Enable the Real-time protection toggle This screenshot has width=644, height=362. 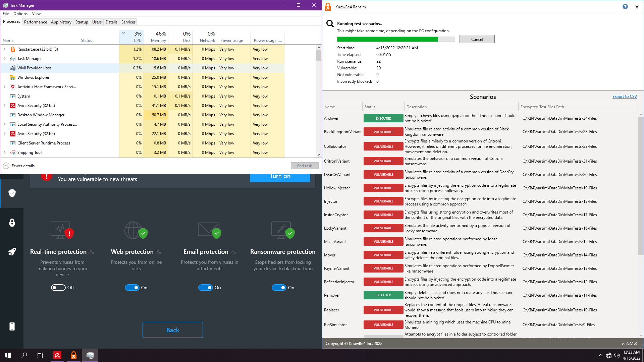click(58, 288)
